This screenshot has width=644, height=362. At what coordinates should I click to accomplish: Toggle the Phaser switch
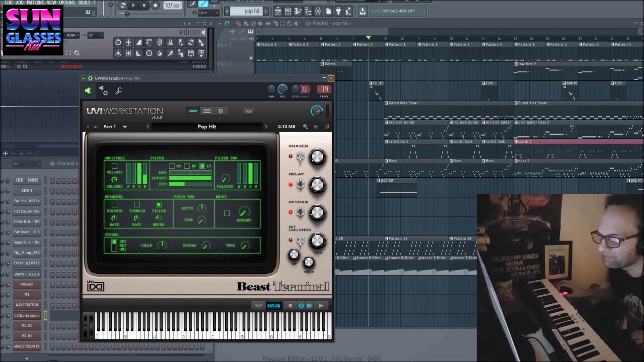(x=300, y=157)
